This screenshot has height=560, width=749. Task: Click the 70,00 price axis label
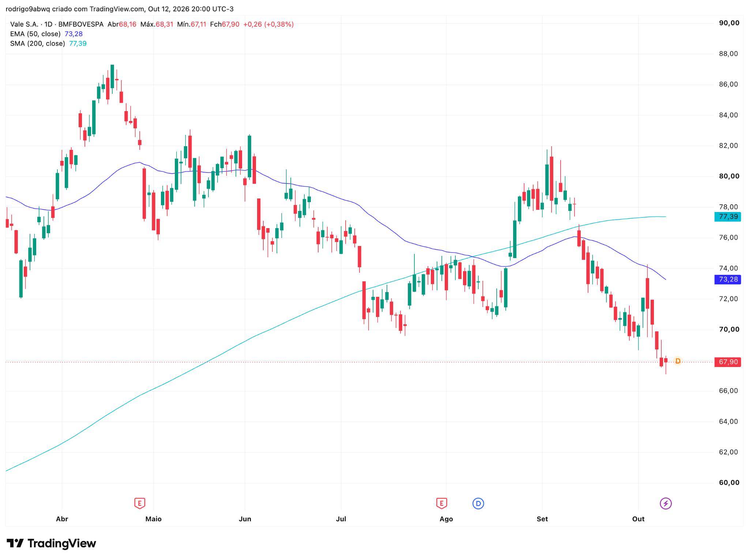729,329
